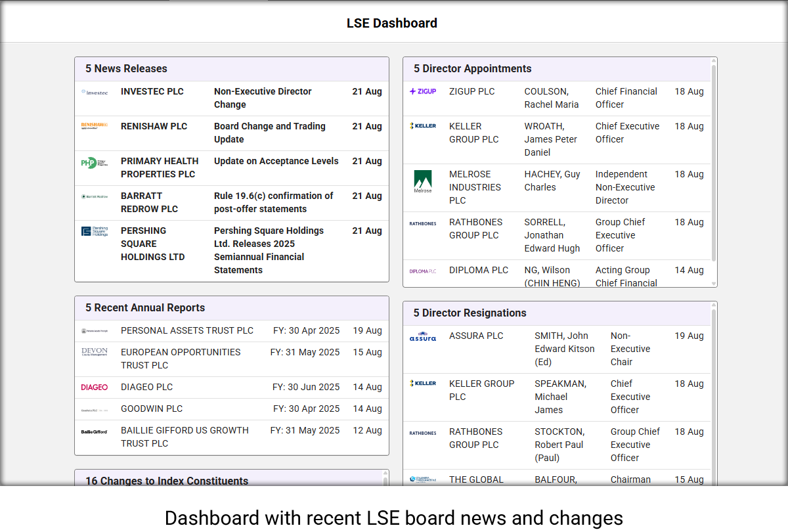Click the LSE Dashboard title
The image size is (788, 532).
click(392, 23)
